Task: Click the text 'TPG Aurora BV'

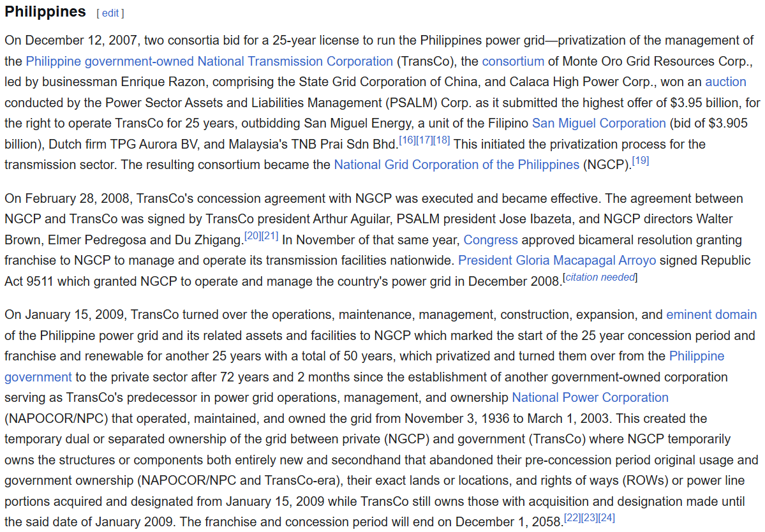Action: pyautogui.click(x=154, y=144)
